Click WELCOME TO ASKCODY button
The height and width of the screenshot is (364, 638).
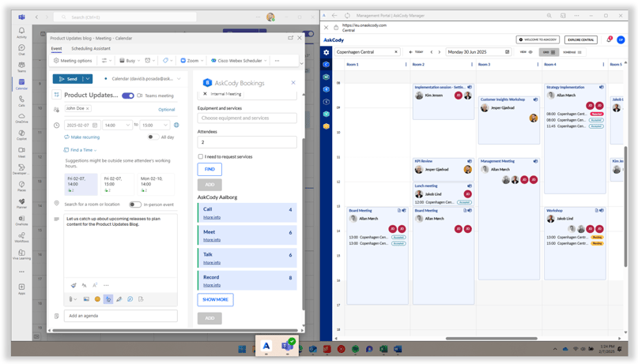coord(538,39)
